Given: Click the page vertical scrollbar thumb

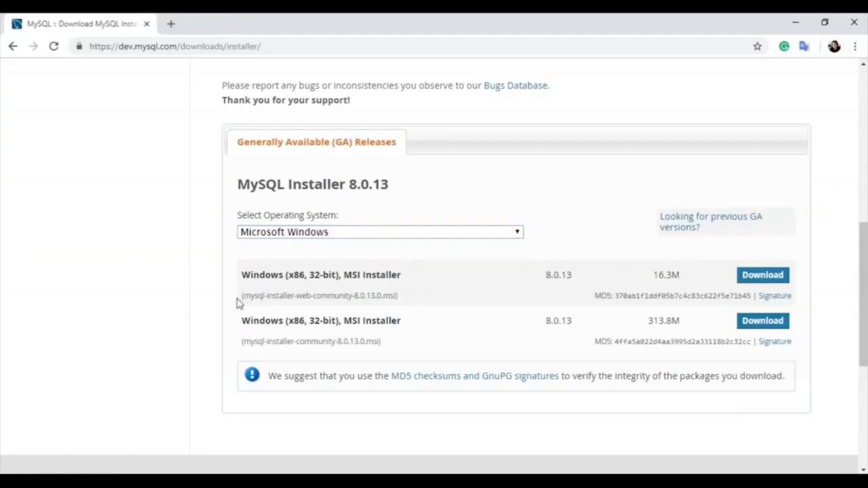Looking at the screenshot, I should pos(863,295).
